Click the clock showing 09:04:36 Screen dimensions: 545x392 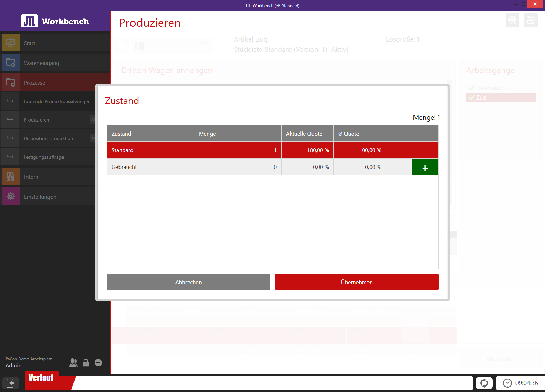(x=520, y=383)
